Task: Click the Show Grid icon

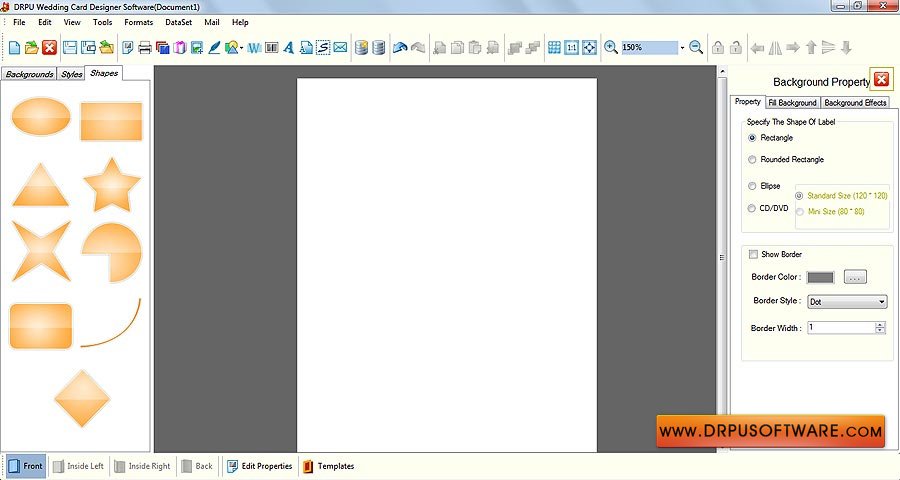Action: pyautogui.click(x=554, y=48)
